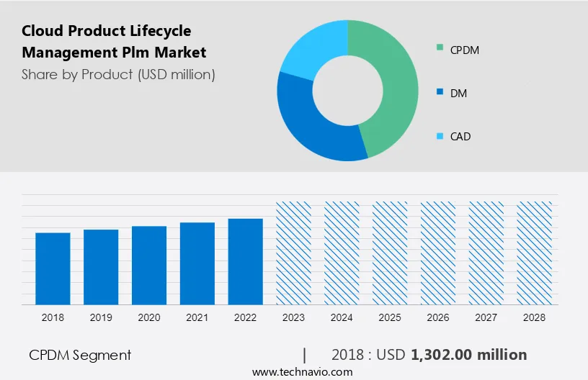This screenshot has width=588, height=380.
Task: Click the 2028 hatched forecast bar
Action: [535, 253]
